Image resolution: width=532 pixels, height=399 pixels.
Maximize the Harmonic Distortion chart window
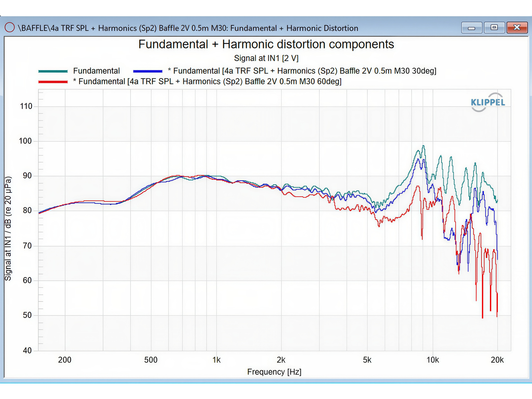coord(494,28)
